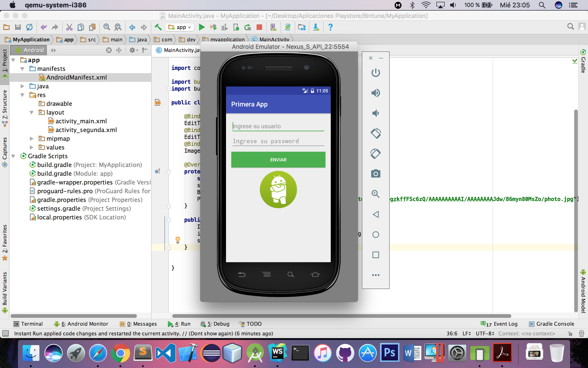Toggle the Gradle side panel
This screenshot has width=588, height=368.
point(583,61)
